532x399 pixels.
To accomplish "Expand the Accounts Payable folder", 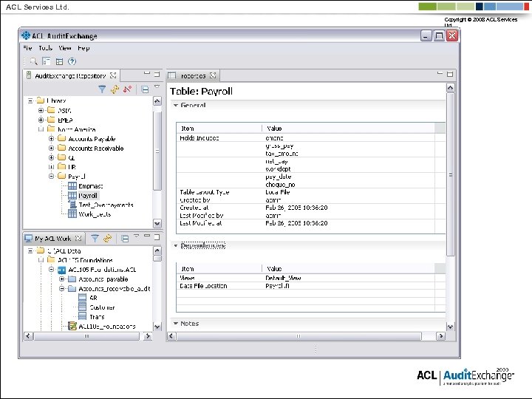I will [x=51, y=138].
